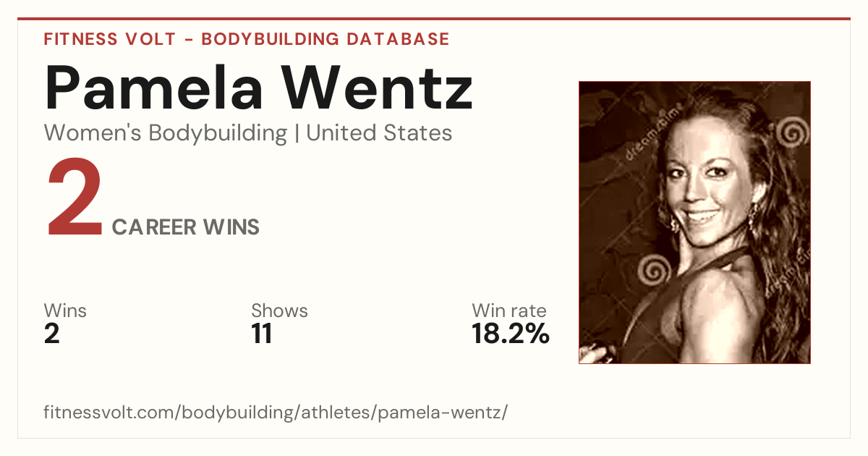The height and width of the screenshot is (456, 868).
Task: Open the fitnessvolt.com athlete URL
Action: pos(276,413)
